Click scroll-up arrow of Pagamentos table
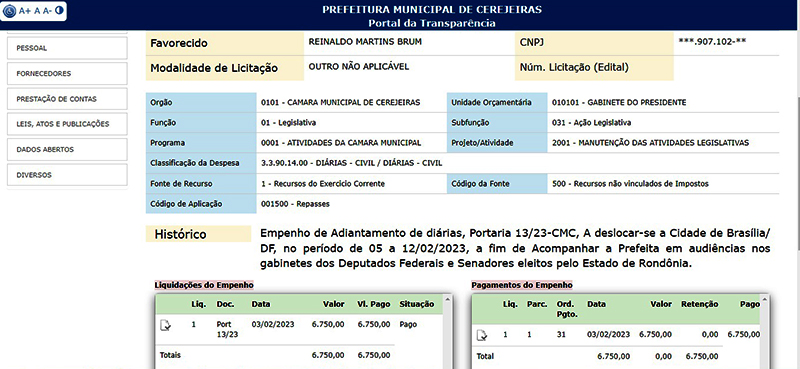Viewport: 800px width, 369px height. pos(763,299)
